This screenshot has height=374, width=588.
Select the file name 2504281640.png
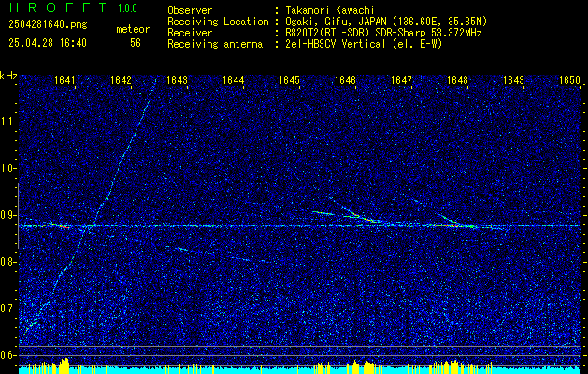tap(48, 25)
